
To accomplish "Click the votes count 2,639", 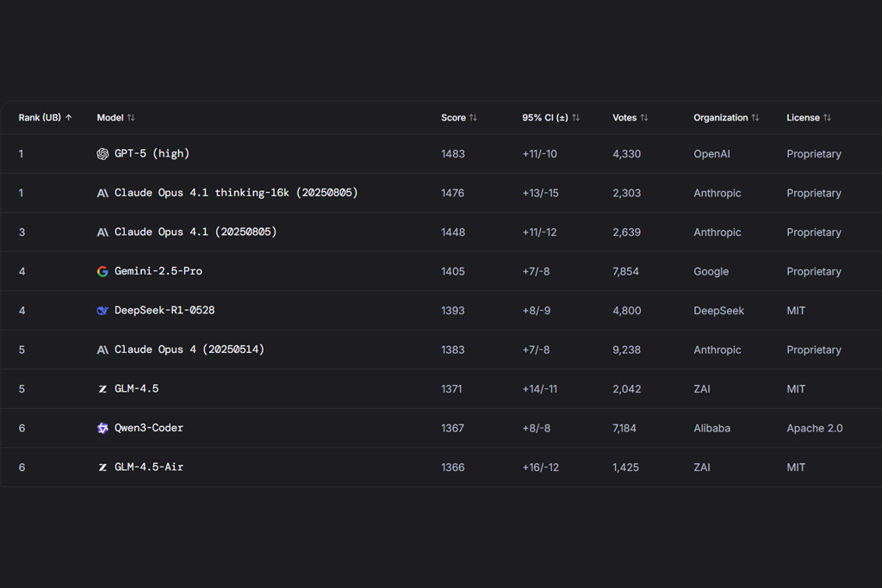I will (627, 232).
